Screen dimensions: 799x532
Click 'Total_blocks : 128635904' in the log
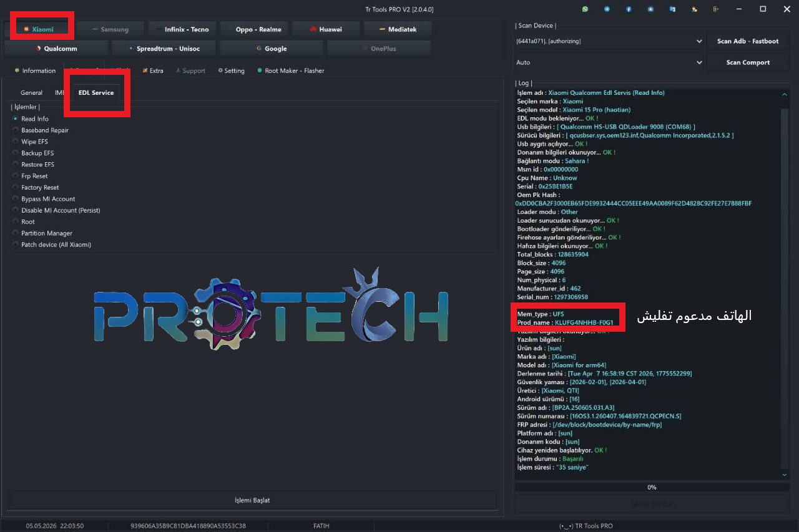point(552,254)
